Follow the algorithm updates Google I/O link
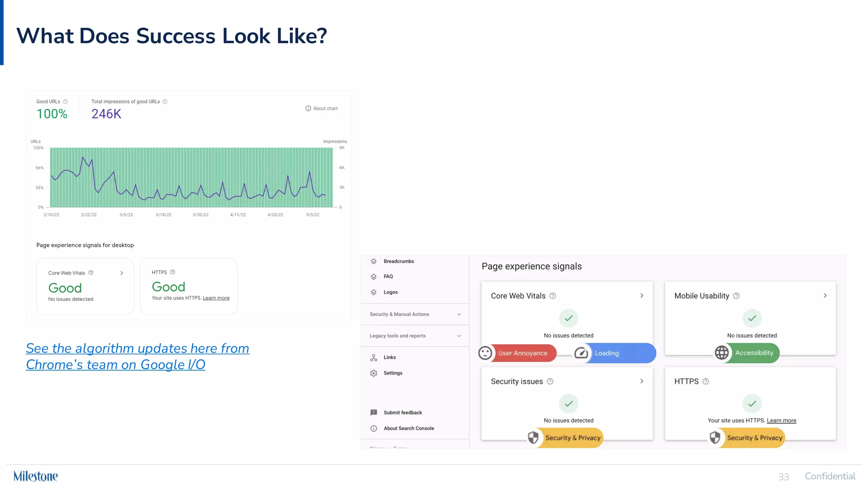The height and width of the screenshot is (488, 868). (137, 356)
